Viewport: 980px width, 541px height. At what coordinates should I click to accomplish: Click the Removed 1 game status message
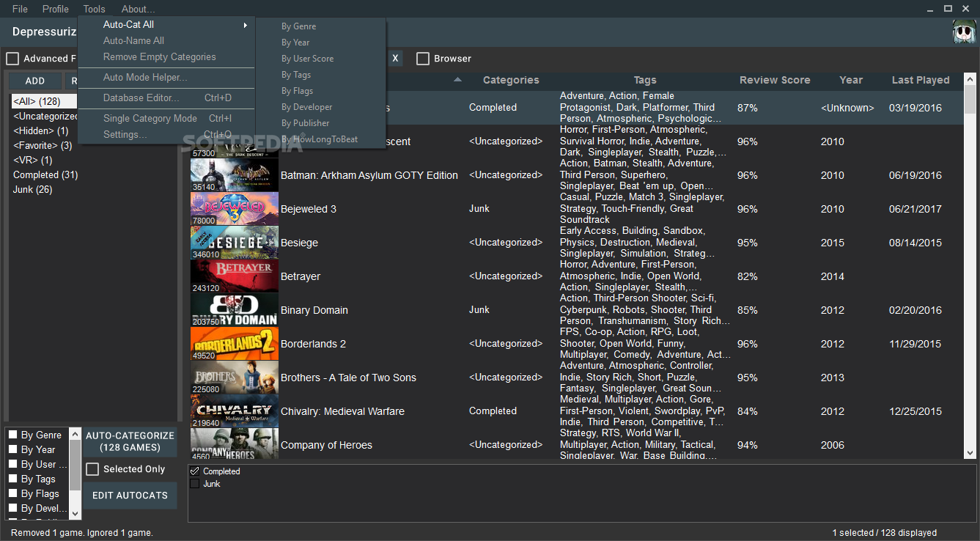click(82, 533)
